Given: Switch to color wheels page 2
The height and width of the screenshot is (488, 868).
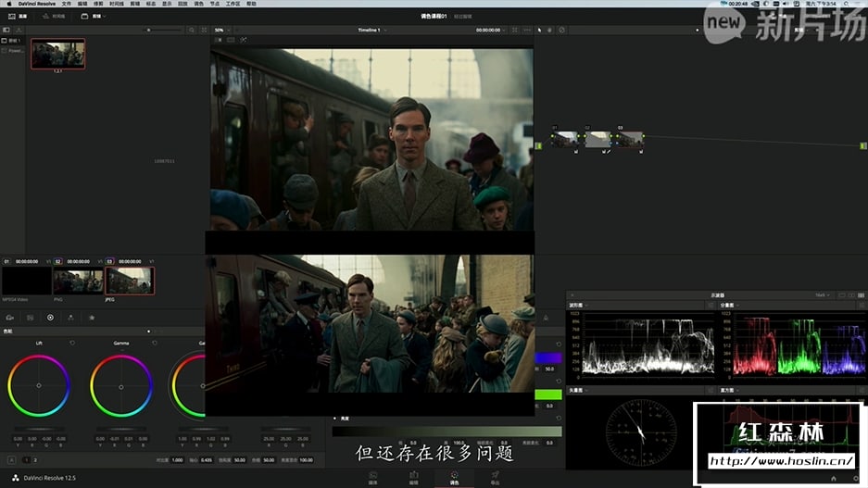Looking at the screenshot, I should [35, 460].
